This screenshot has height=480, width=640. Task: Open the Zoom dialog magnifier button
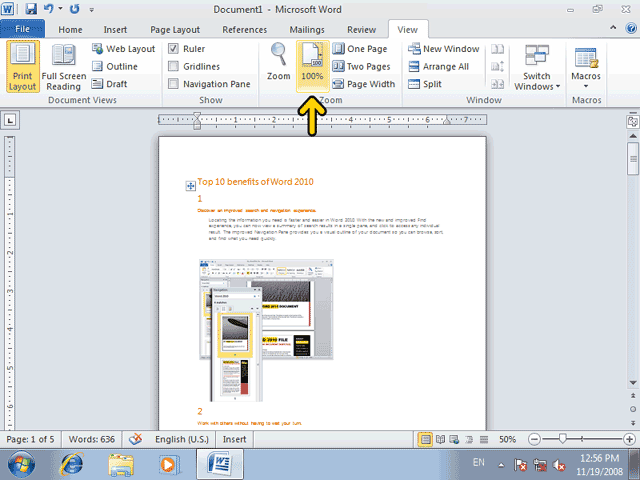pyautogui.click(x=279, y=61)
